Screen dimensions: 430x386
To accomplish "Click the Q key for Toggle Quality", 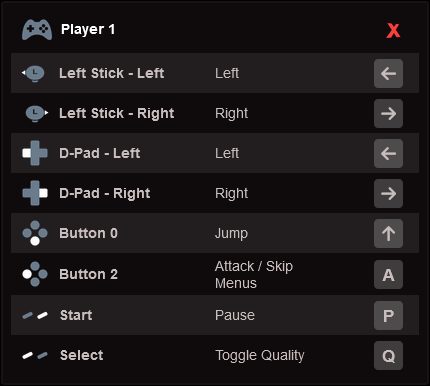I will 388,356.
